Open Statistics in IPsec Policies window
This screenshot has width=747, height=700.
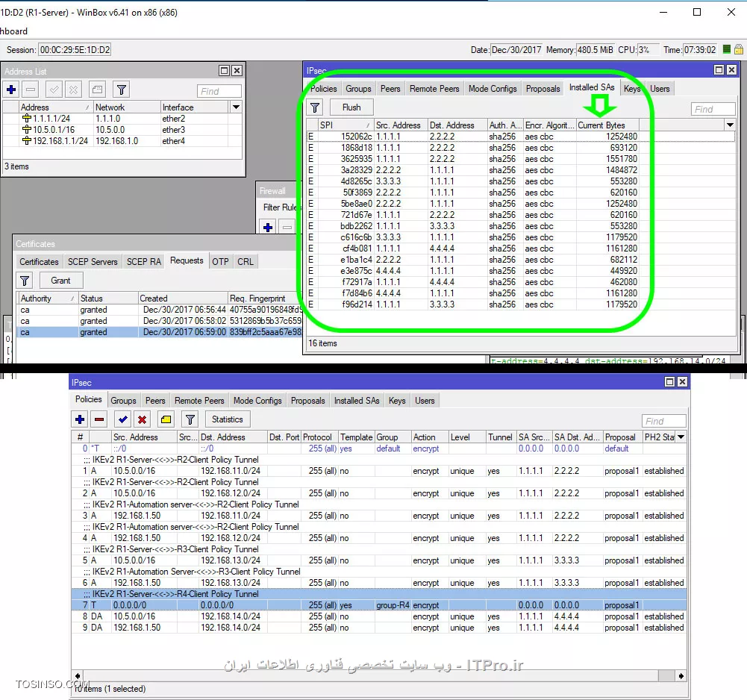[x=228, y=419]
